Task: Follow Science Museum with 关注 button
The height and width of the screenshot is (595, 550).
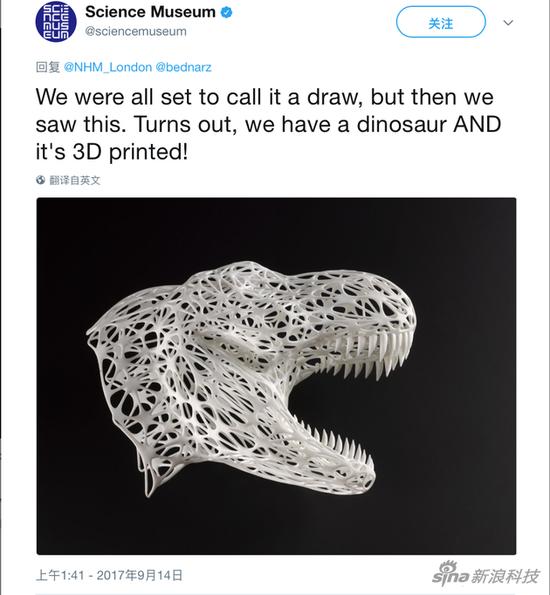Action: click(441, 23)
